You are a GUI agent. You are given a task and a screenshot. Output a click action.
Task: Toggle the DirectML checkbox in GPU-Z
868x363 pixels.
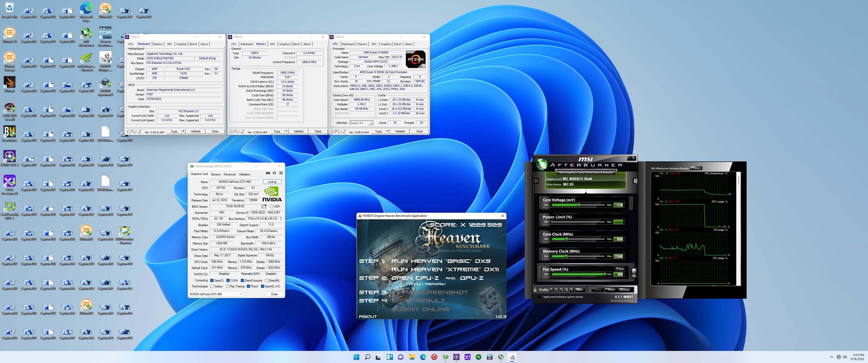266,281
